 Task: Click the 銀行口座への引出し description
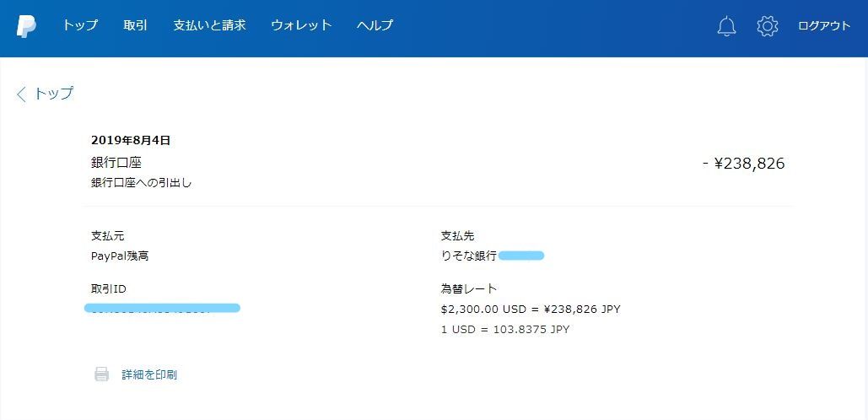pos(141,183)
